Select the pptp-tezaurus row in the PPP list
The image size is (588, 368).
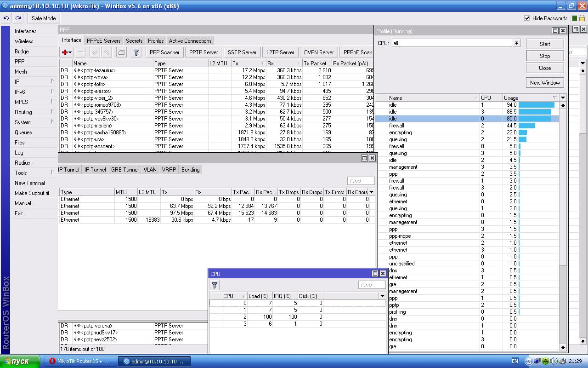pos(216,70)
